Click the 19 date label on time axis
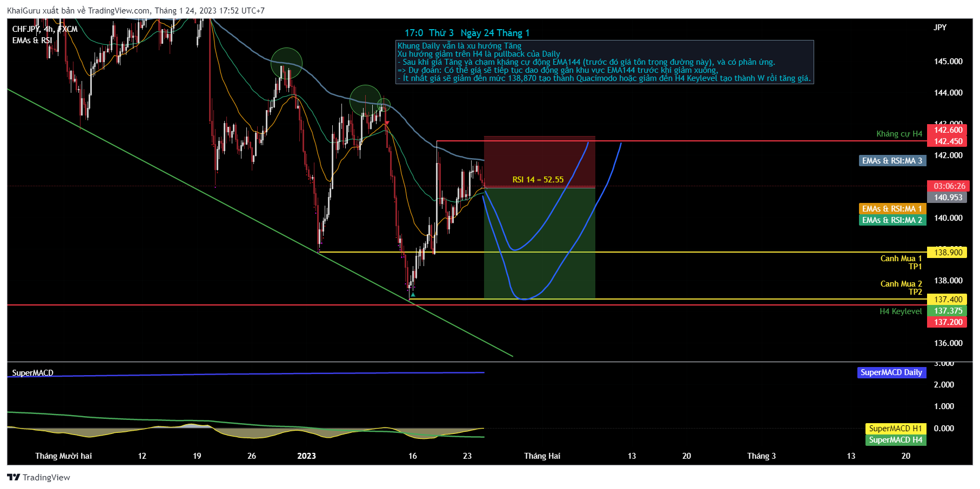 197,456
